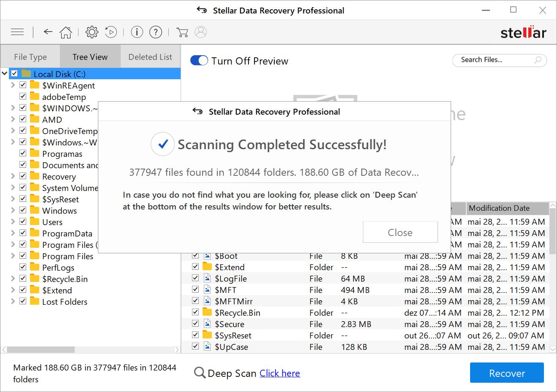The image size is (557, 392).
Task: Click the user account icon
Action: coord(201,32)
